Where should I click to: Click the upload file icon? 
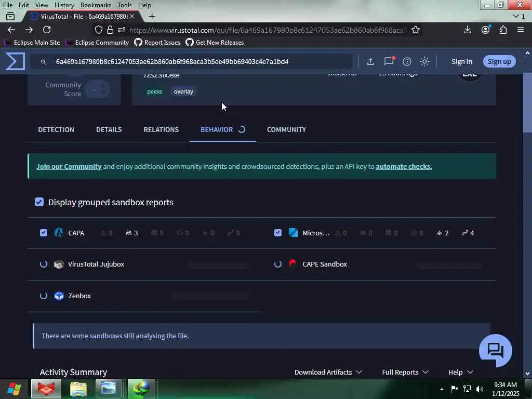(370, 61)
